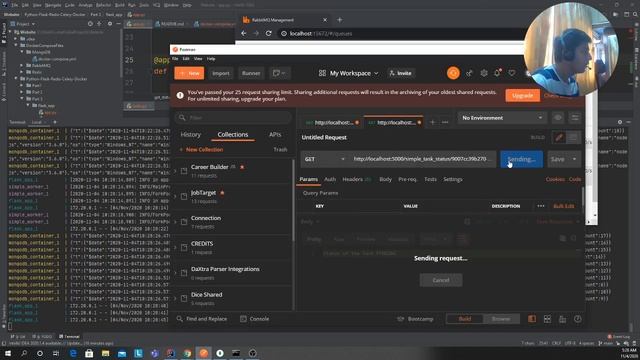This screenshot has width=640, height=360.
Task: Reload the RabbitMQ browser page
Action: 269,33
